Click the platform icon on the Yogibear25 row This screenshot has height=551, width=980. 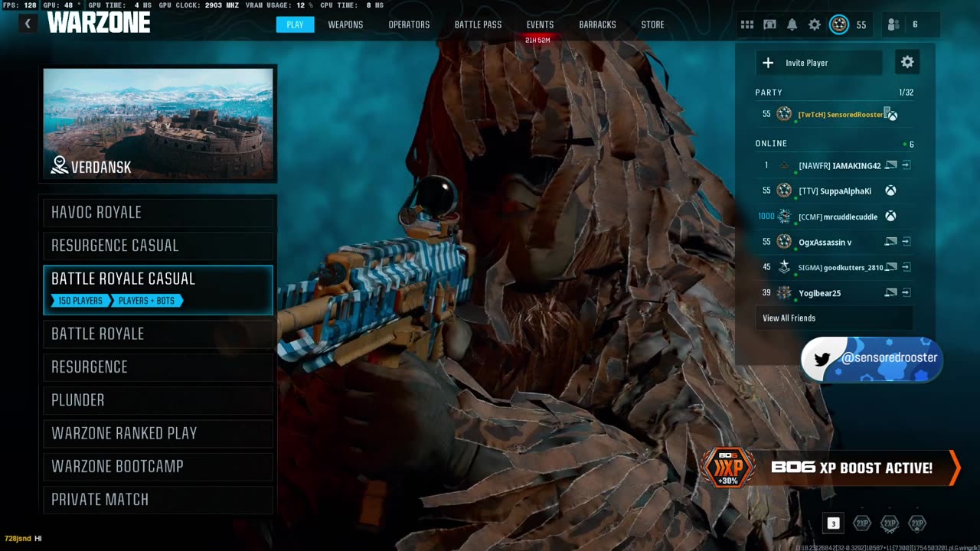pos(890,292)
